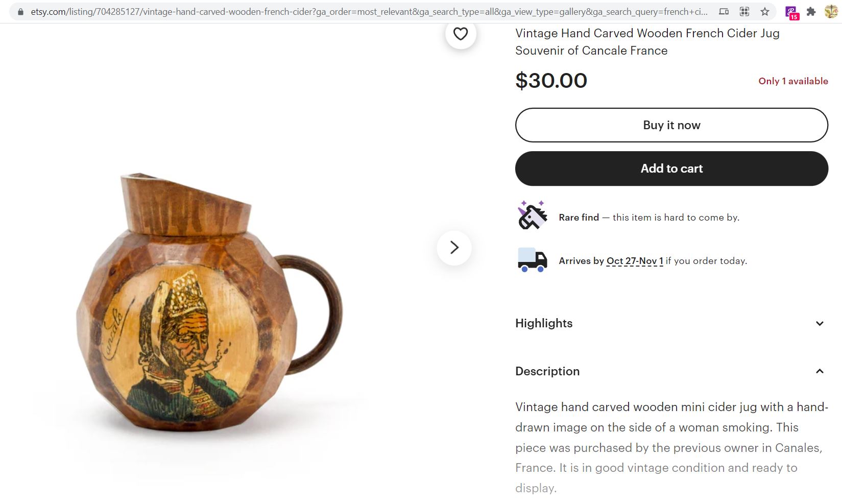
Task: Click the wooden cider jug product image
Action: click(x=209, y=306)
